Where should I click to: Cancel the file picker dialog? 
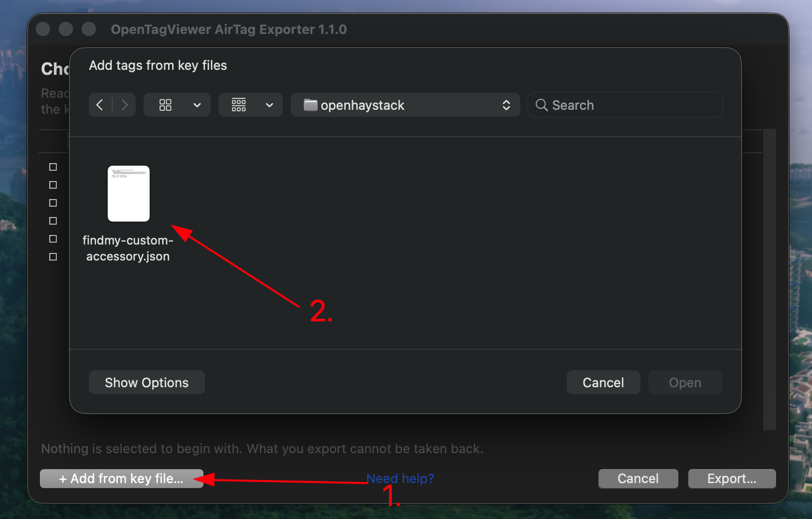(x=603, y=382)
